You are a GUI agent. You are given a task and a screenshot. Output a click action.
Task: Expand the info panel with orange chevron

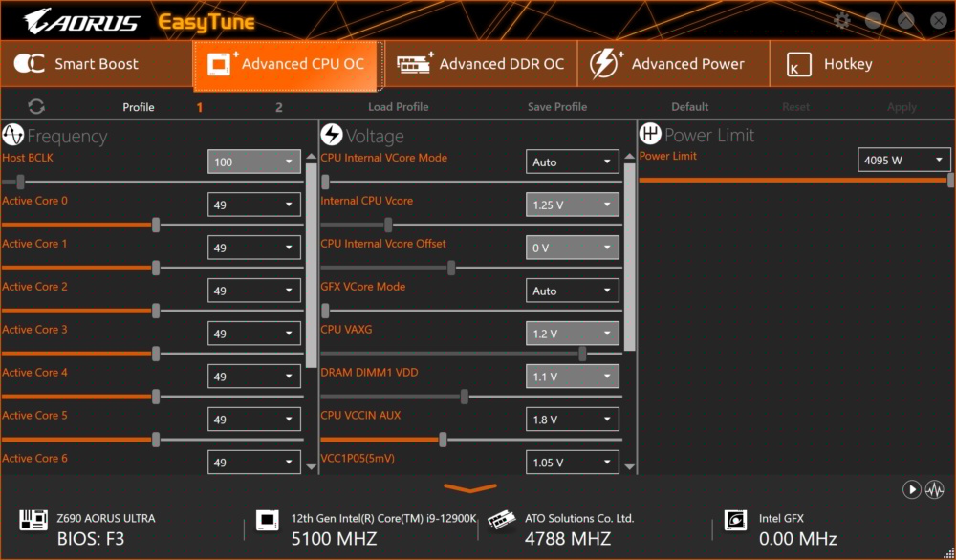click(x=470, y=488)
